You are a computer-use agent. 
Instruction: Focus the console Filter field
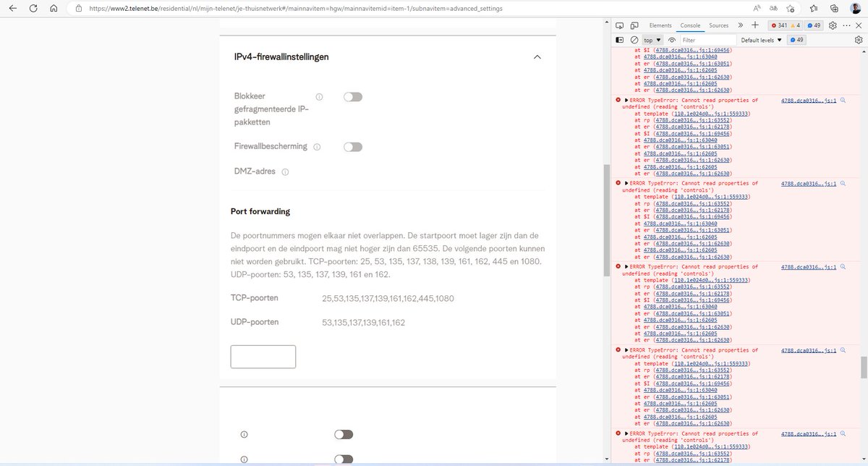[707, 41]
